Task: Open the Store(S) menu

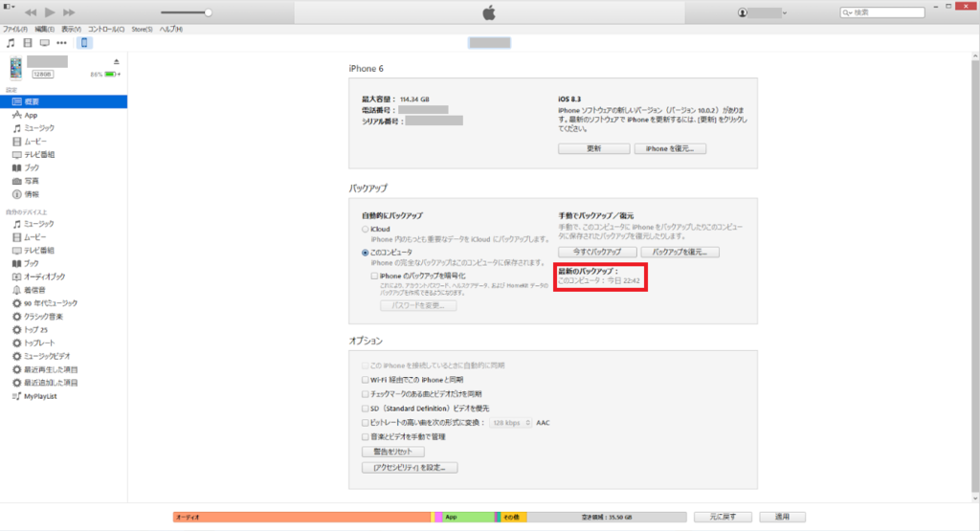Action: point(142,30)
